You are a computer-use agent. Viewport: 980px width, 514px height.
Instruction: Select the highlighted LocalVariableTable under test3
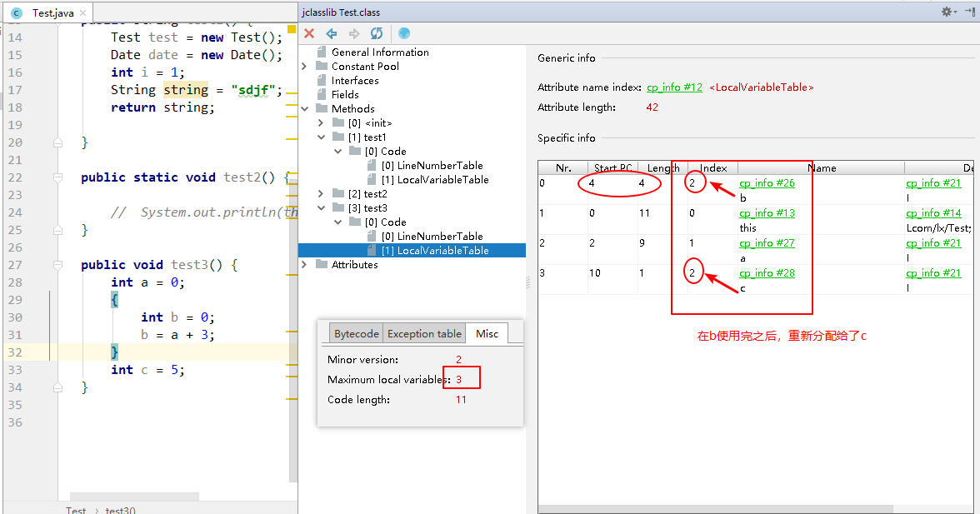(x=435, y=251)
